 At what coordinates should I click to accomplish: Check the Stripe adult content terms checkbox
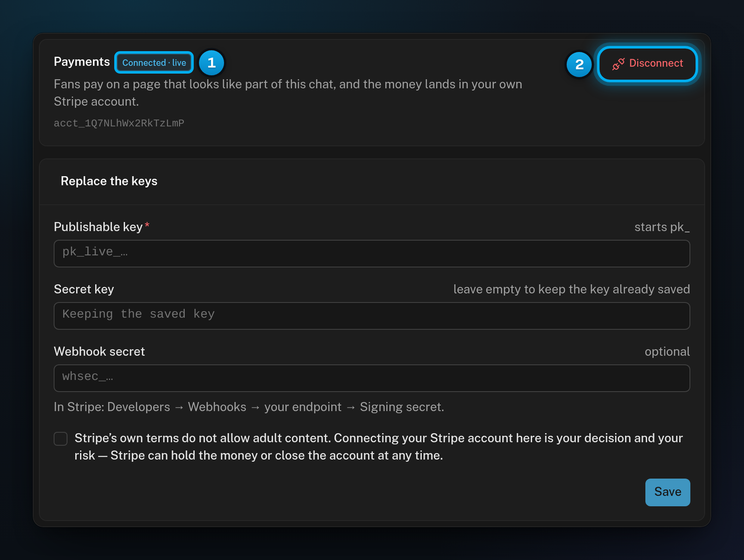[x=60, y=439]
